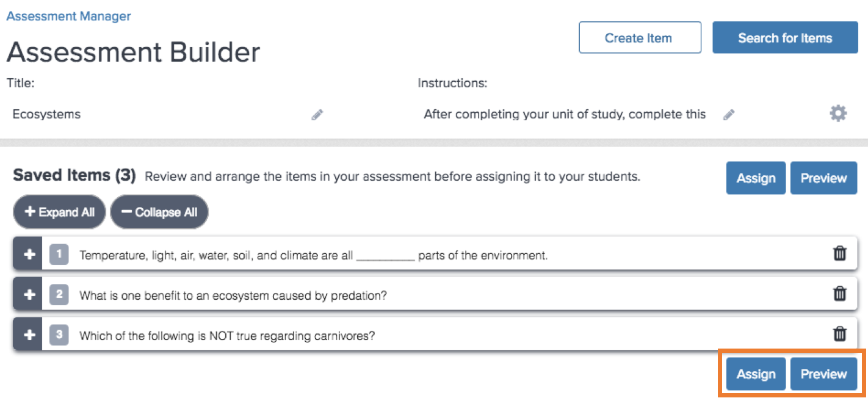Click the number 3 badge on third item
Screen dimensions: 868x409
59,335
